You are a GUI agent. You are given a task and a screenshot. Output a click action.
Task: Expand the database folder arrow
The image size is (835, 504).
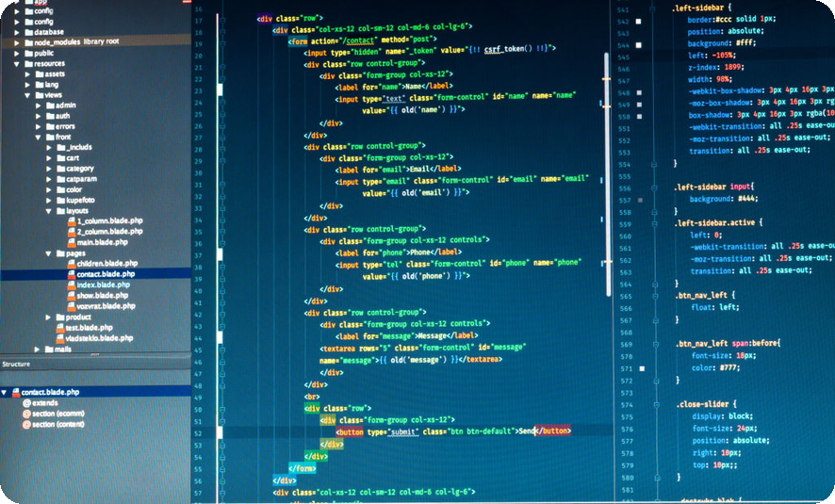click(x=17, y=32)
